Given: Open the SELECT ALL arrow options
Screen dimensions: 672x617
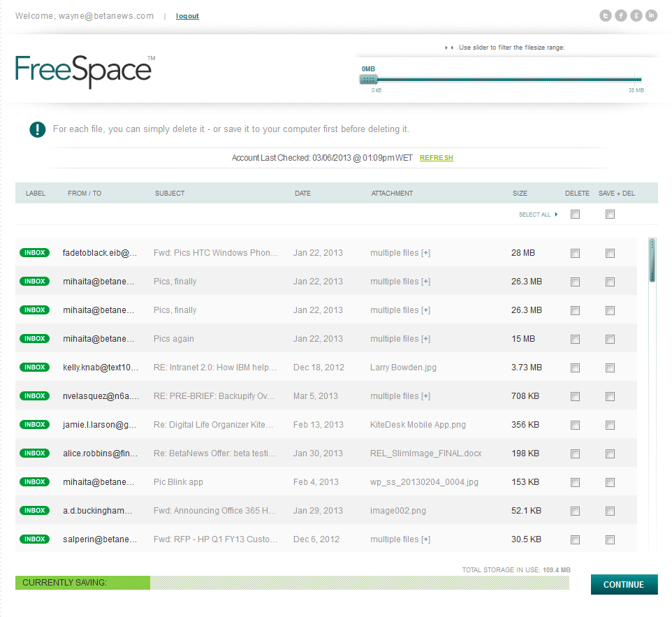Looking at the screenshot, I should 557,215.
